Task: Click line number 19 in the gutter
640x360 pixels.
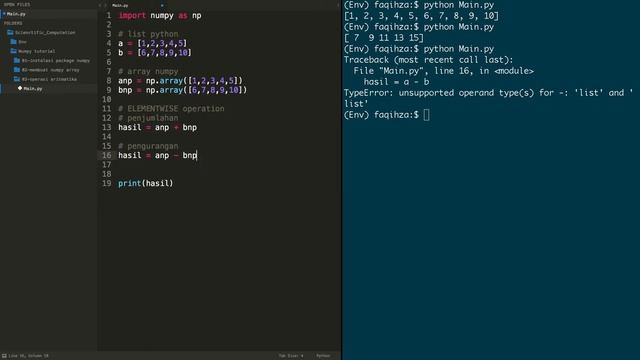Action: (x=107, y=183)
